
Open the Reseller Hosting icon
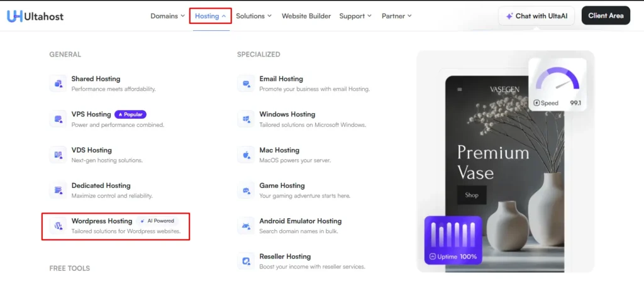246,261
